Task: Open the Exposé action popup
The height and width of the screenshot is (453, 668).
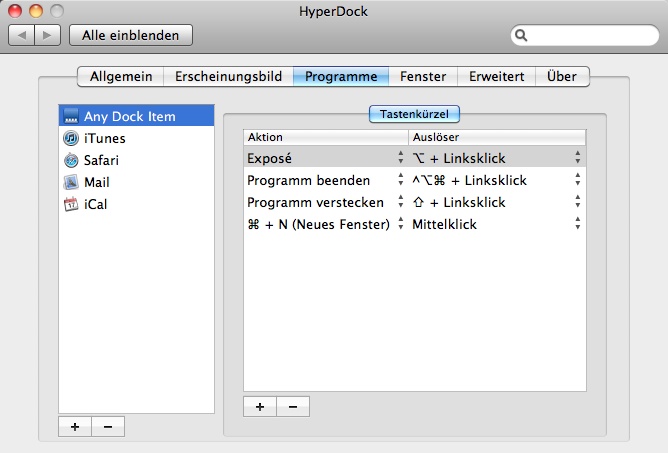Action: 400,157
